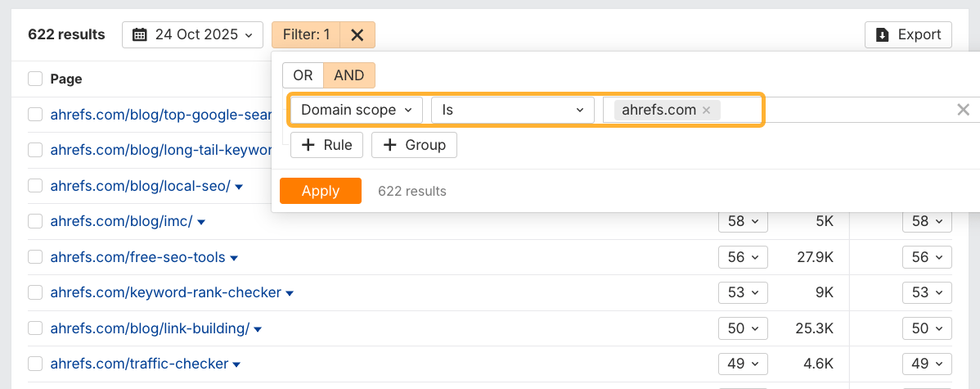Click the Export button
The height and width of the screenshot is (389, 980).
[x=908, y=34]
